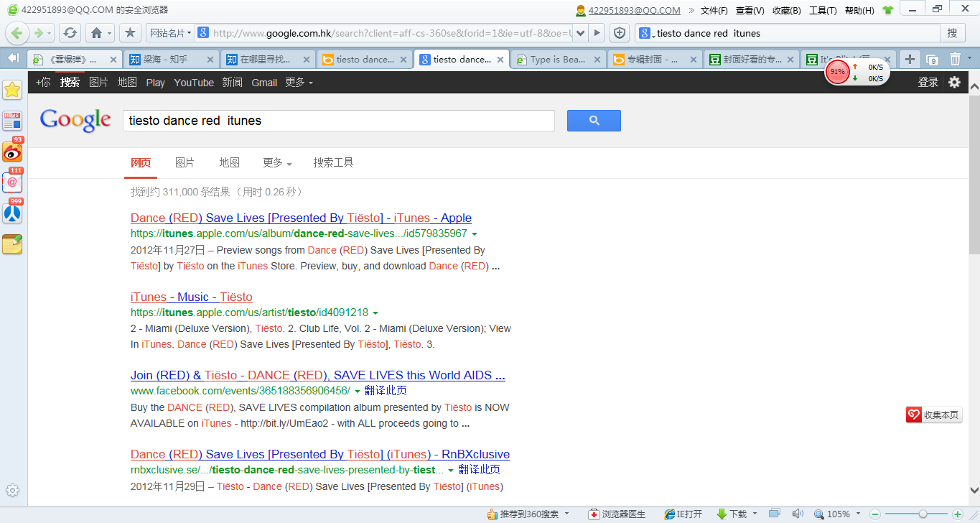Expand 更多 dropdown under the search box

click(x=277, y=163)
